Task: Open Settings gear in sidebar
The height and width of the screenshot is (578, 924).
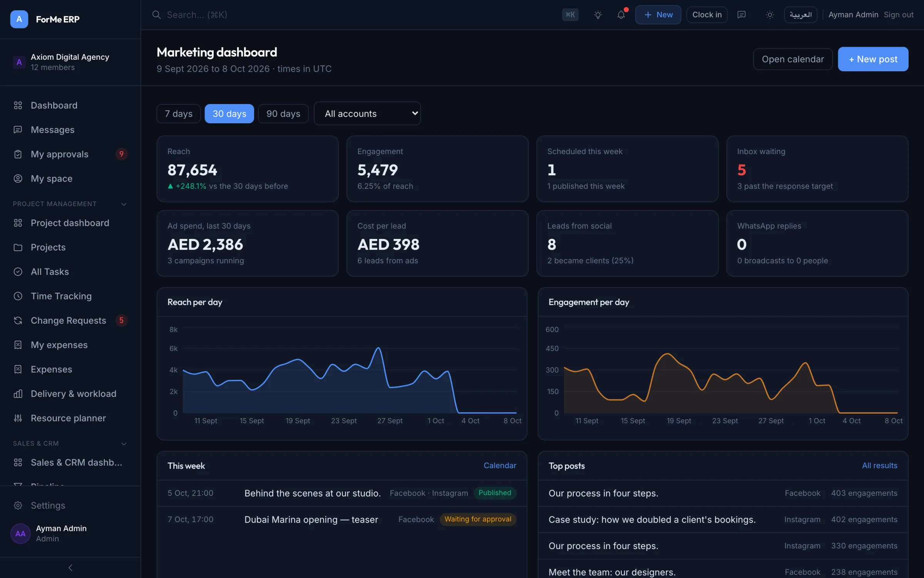Action: pyautogui.click(x=18, y=505)
